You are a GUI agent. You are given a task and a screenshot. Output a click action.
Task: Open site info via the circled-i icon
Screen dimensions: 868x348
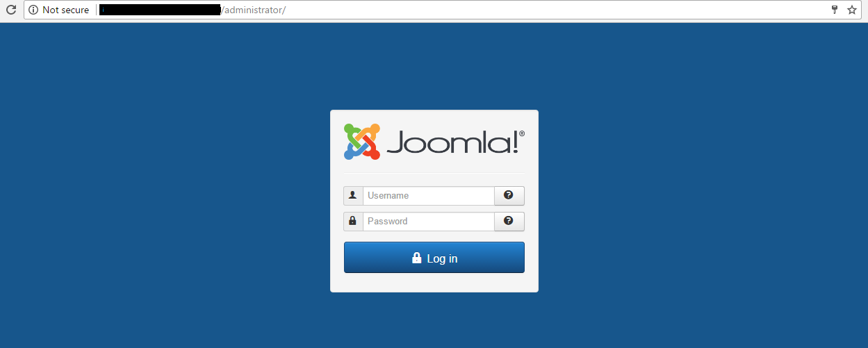tap(33, 10)
